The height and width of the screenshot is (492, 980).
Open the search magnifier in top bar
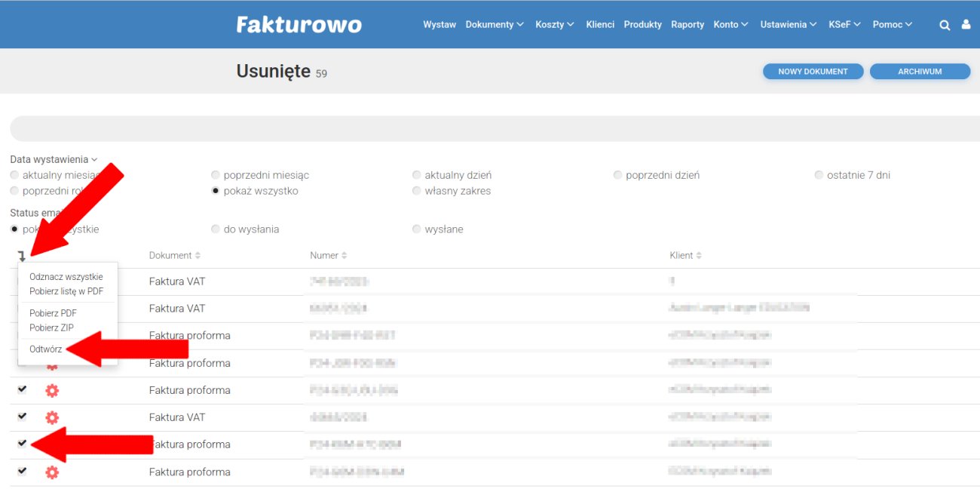[944, 25]
